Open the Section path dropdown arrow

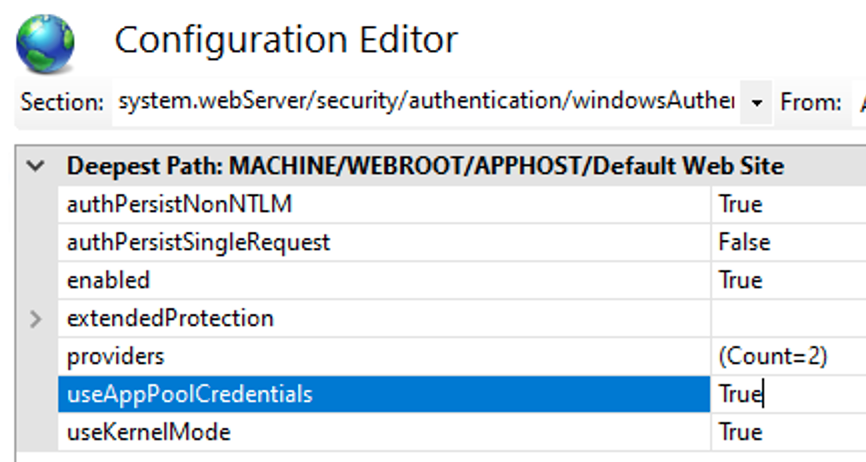[x=756, y=102]
